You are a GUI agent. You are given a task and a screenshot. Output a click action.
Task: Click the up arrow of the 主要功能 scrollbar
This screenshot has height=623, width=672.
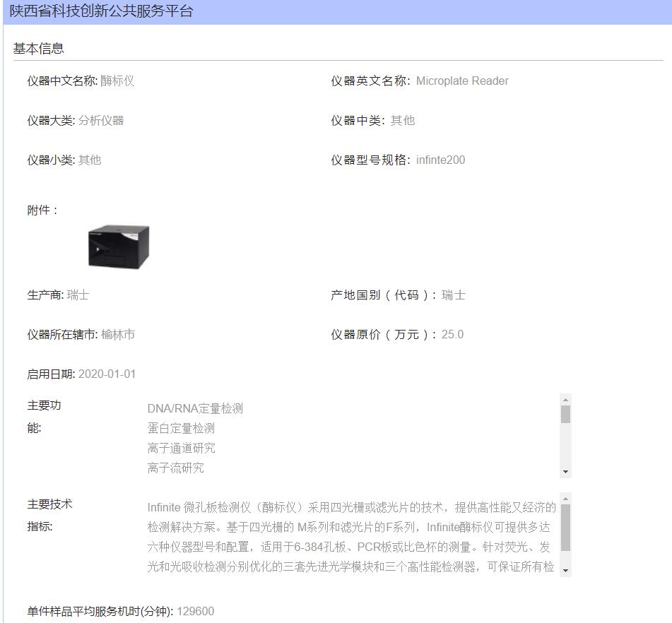(x=565, y=399)
